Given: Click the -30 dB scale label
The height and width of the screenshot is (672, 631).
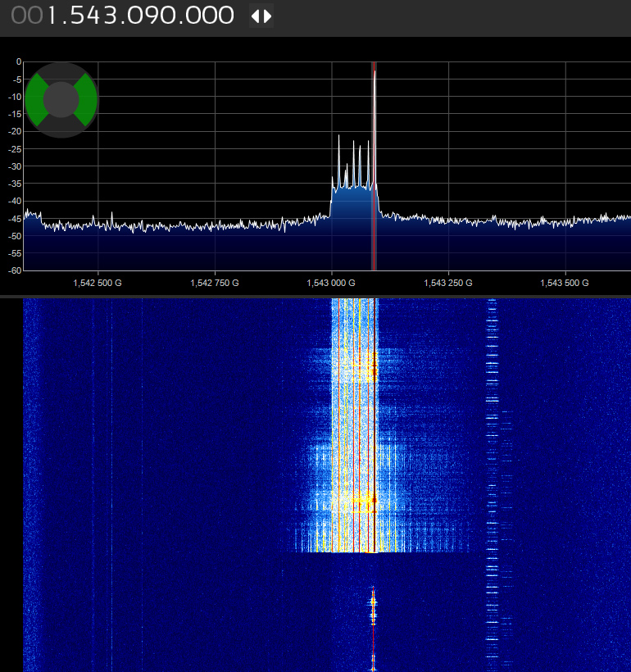Looking at the screenshot, I should click(15, 166).
